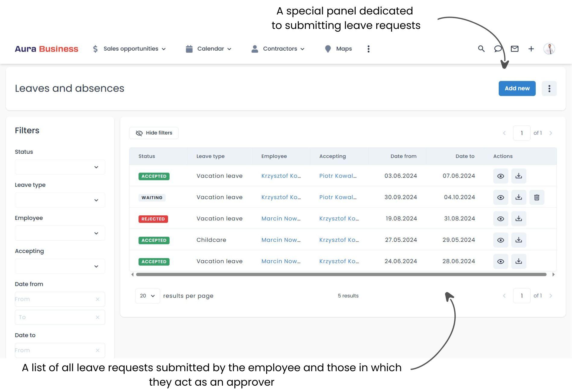Click the plus icon to create new item

531,49
